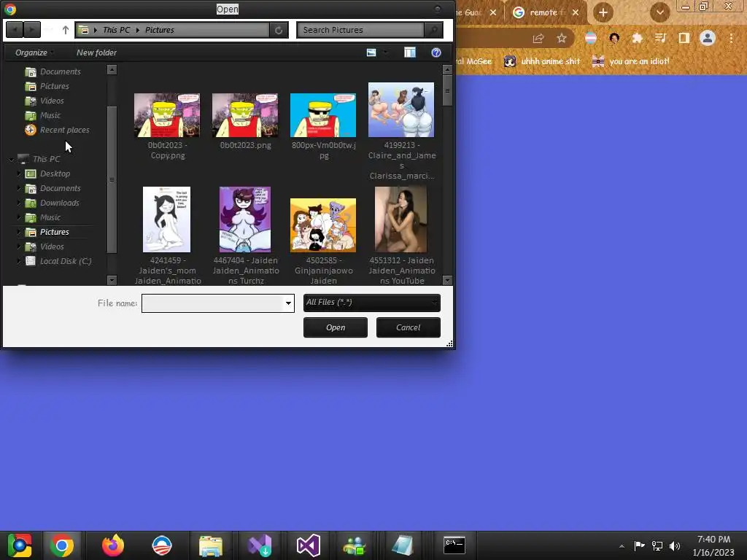Select the 0b0t2023.png thumbnail

click(245, 115)
